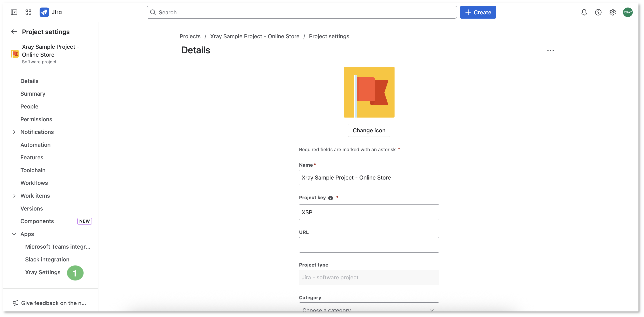The width and height of the screenshot is (644, 317).
Task: Open Toolchain settings
Action: coord(33,170)
